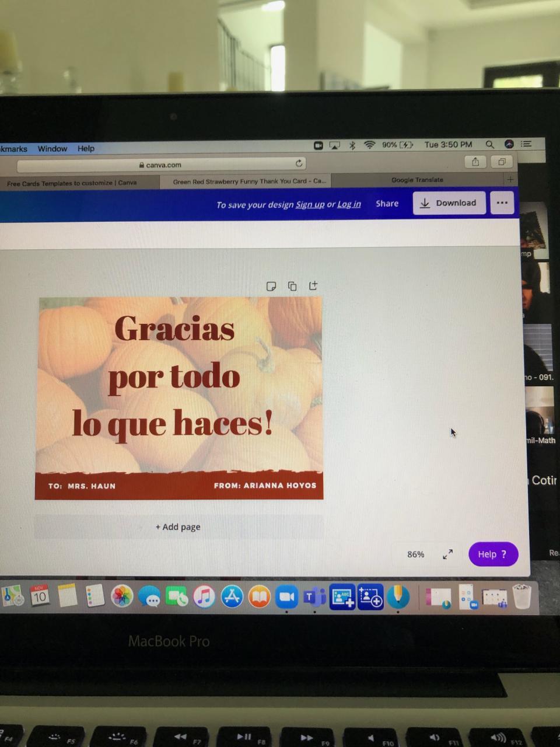
Task: Open a new Safari tab with plus
Action: tap(510, 179)
